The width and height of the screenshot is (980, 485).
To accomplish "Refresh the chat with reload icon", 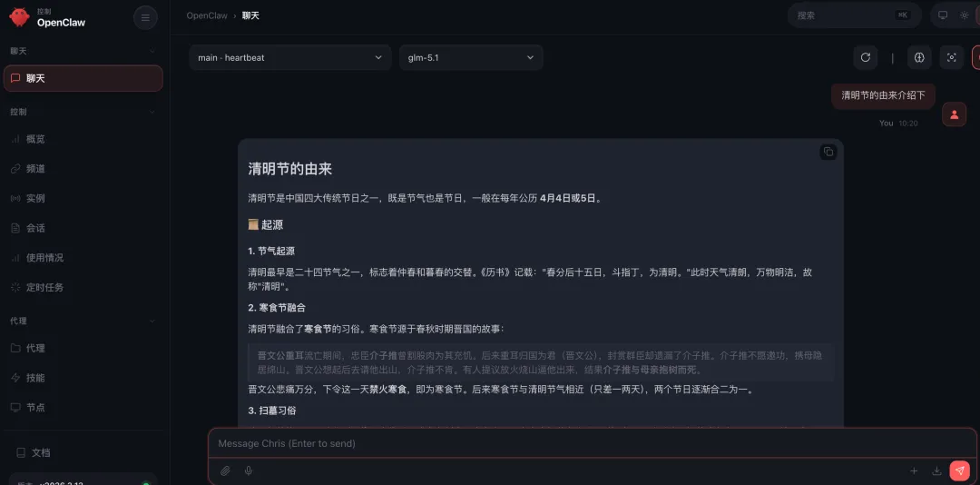I will [x=866, y=57].
